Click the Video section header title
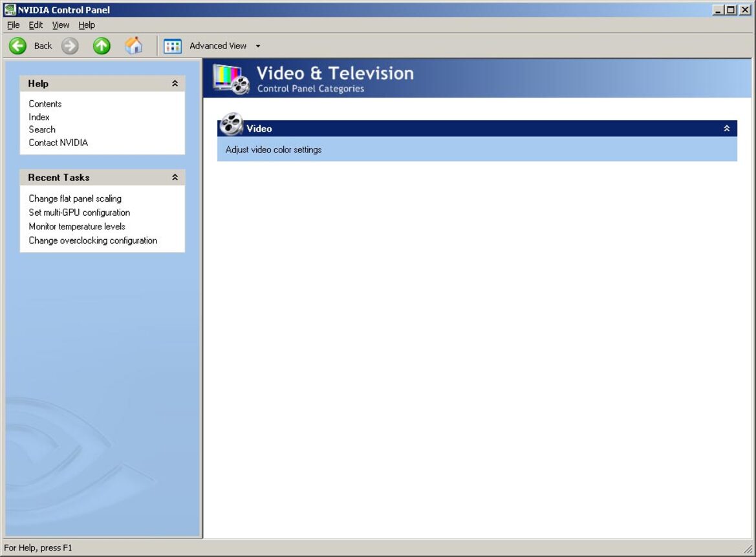This screenshot has width=756, height=557. pos(259,129)
